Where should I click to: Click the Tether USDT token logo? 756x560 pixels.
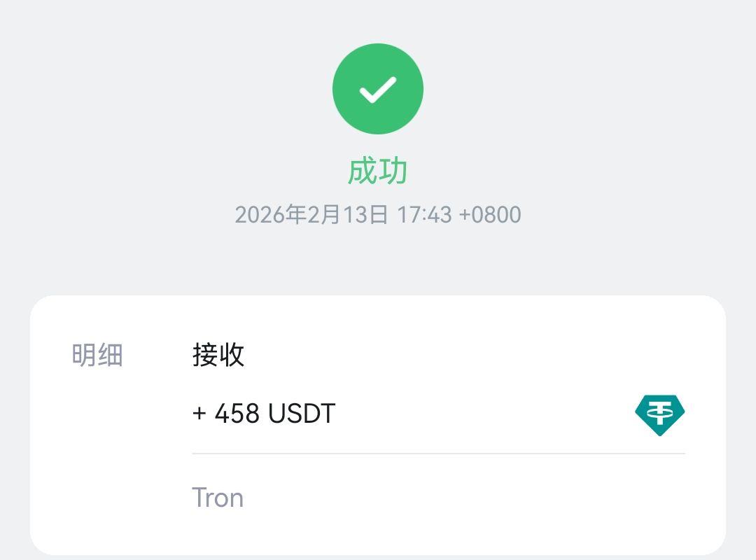tap(659, 414)
